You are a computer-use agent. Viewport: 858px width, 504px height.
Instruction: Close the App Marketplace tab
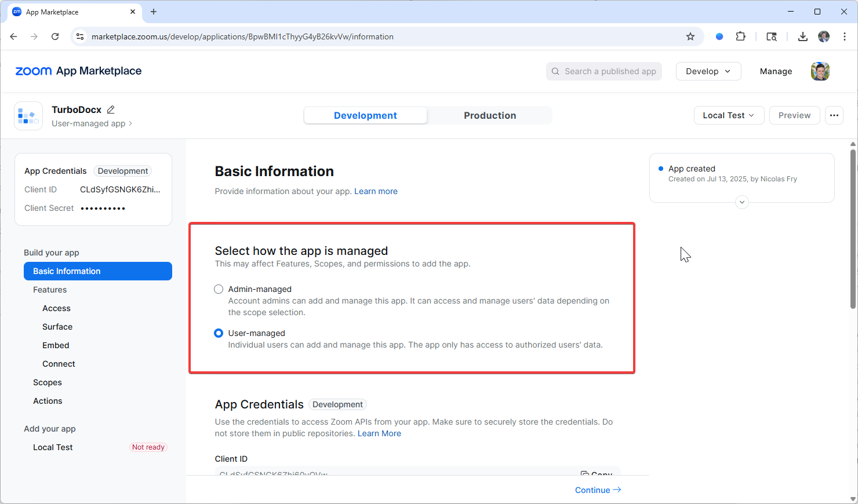pos(133,12)
